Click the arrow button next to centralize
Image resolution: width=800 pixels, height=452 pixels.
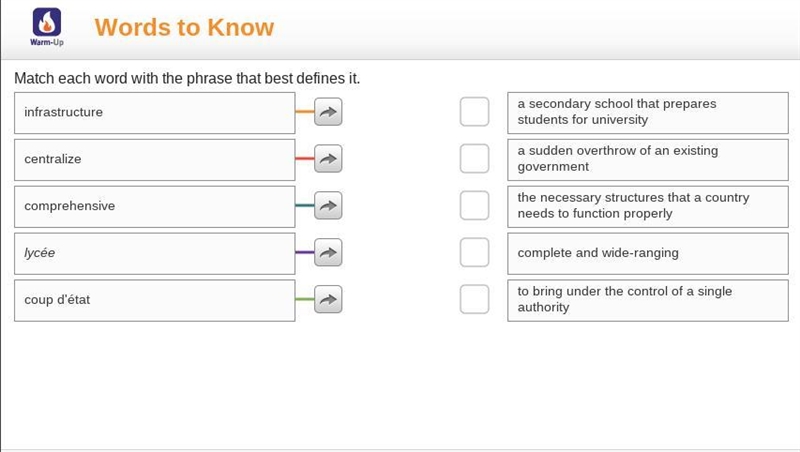pyautogui.click(x=328, y=159)
